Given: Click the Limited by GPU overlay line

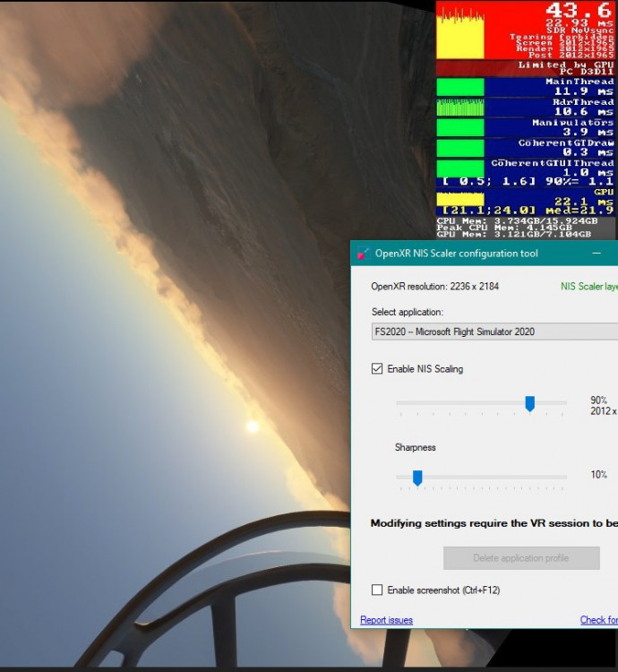Looking at the screenshot, I should [566, 65].
